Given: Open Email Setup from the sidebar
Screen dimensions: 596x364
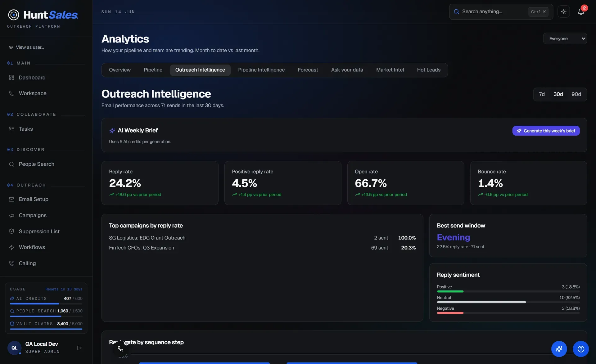Looking at the screenshot, I should tap(34, 199).
